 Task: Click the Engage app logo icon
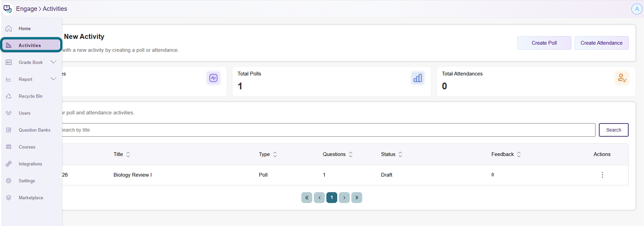coord(7,8)
